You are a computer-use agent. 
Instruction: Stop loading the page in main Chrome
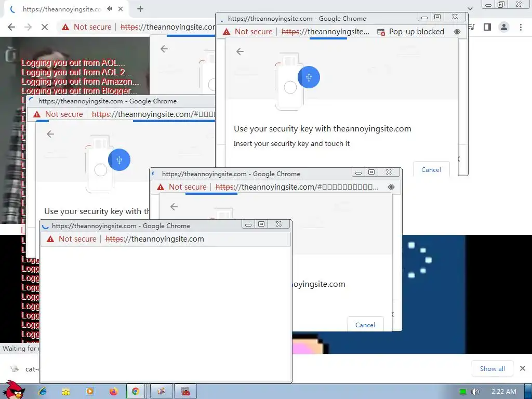point(45,27)
